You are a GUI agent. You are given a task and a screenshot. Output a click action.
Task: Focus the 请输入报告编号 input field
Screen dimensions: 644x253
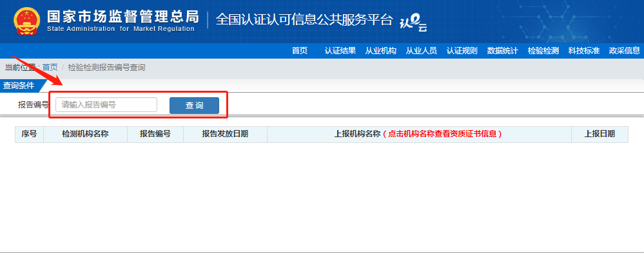tap(106, 105)
